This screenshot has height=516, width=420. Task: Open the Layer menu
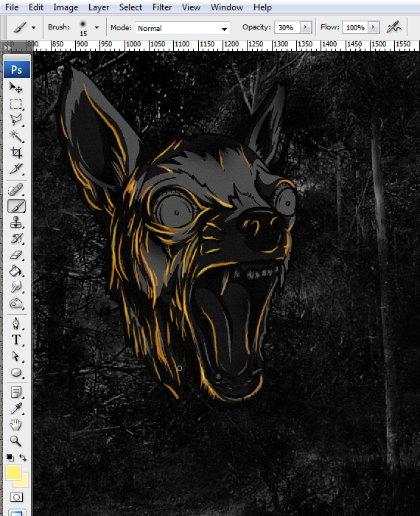[99, 7]
